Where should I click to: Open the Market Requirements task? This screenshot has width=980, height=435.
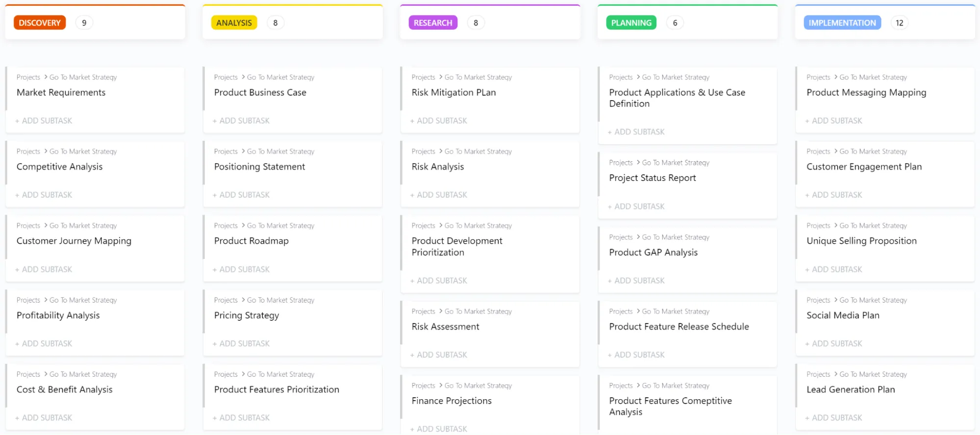tap(61, 92)
